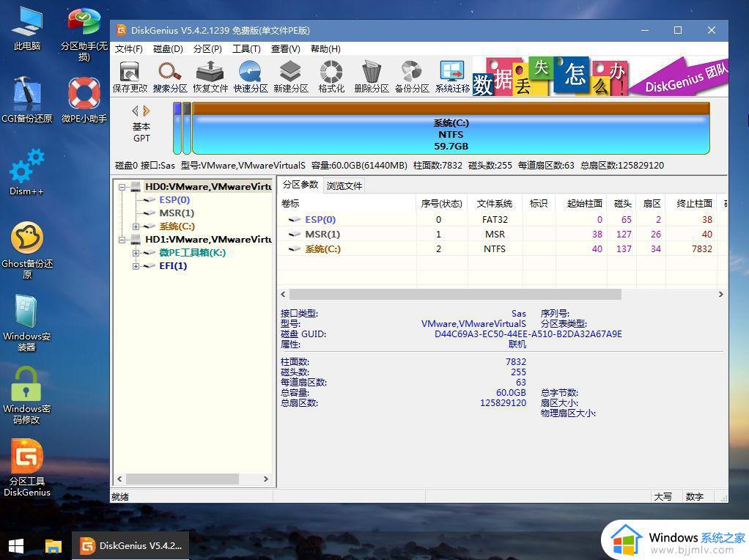The height and width of the screenshot is (560, 749).
Task: Click the 卷标 column header
Action: [x=347, y=204]
